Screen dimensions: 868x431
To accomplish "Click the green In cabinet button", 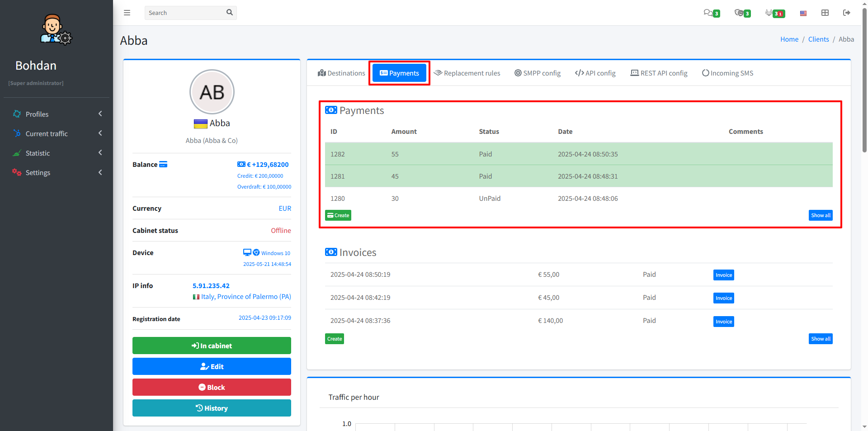I will (x=212, y=346).
